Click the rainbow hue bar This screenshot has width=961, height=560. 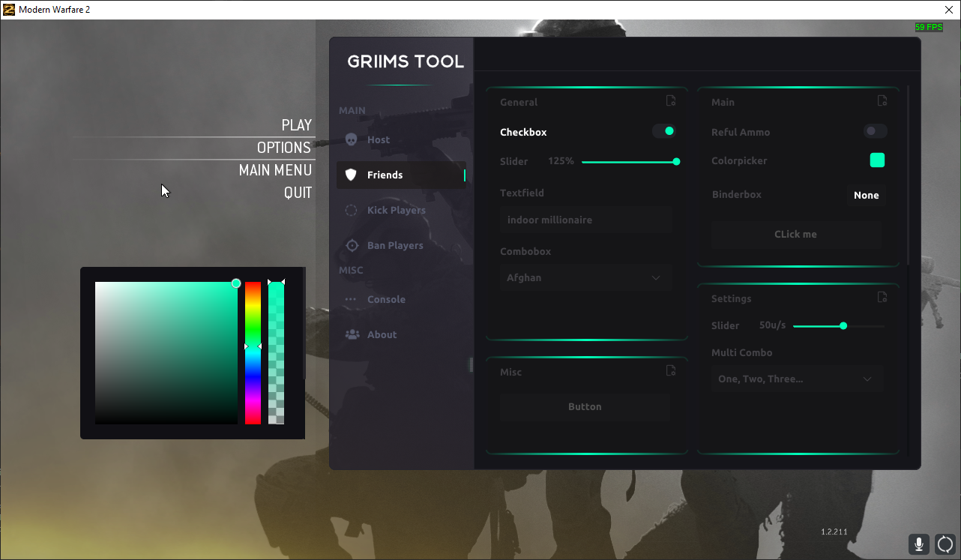point(253,353)
